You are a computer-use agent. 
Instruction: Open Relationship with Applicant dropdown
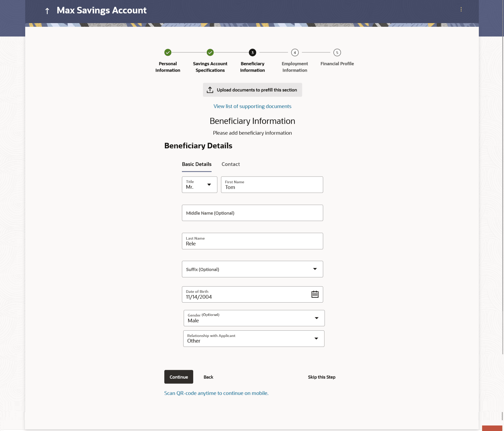(x=316, y=339)
